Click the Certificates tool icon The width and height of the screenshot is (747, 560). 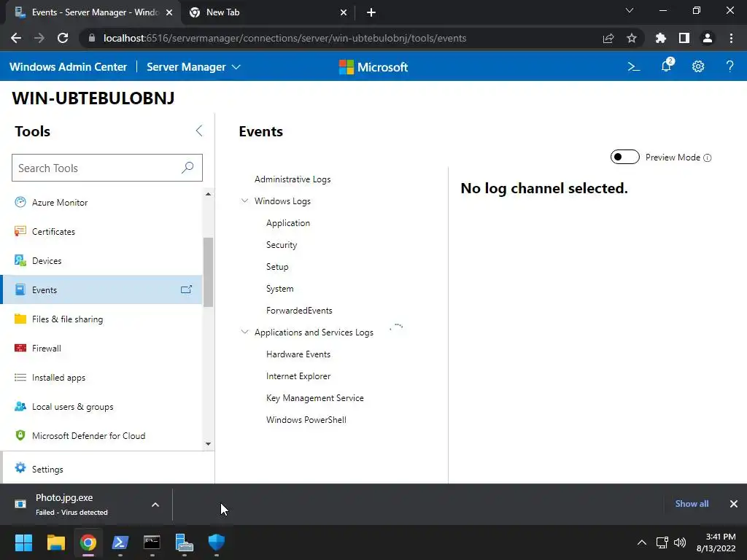20,231
